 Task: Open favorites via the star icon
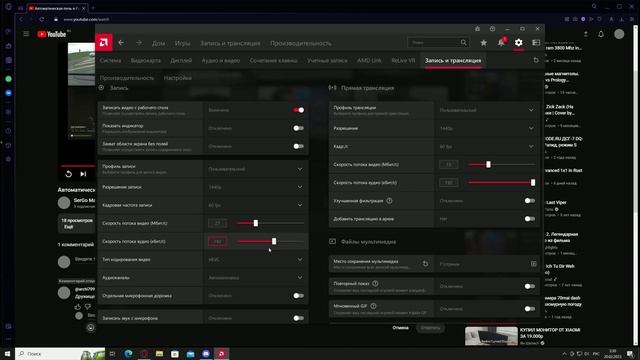click(x=484, y=42)
